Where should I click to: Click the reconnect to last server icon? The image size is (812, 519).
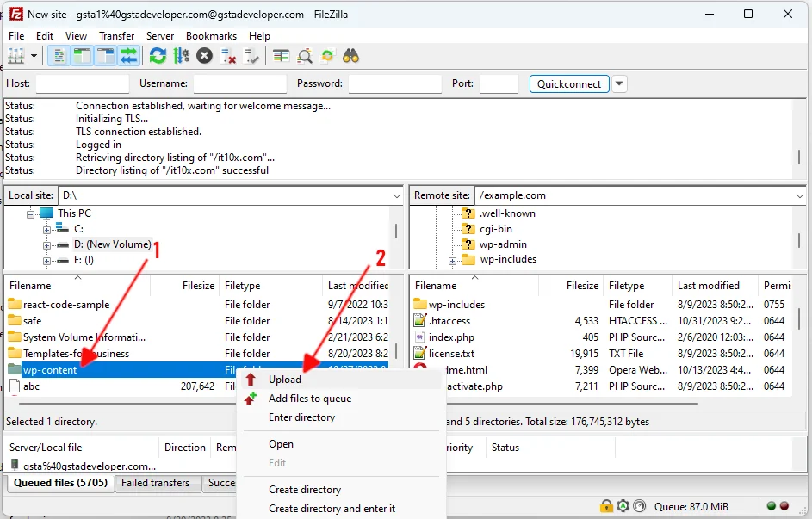pos(251,56)
